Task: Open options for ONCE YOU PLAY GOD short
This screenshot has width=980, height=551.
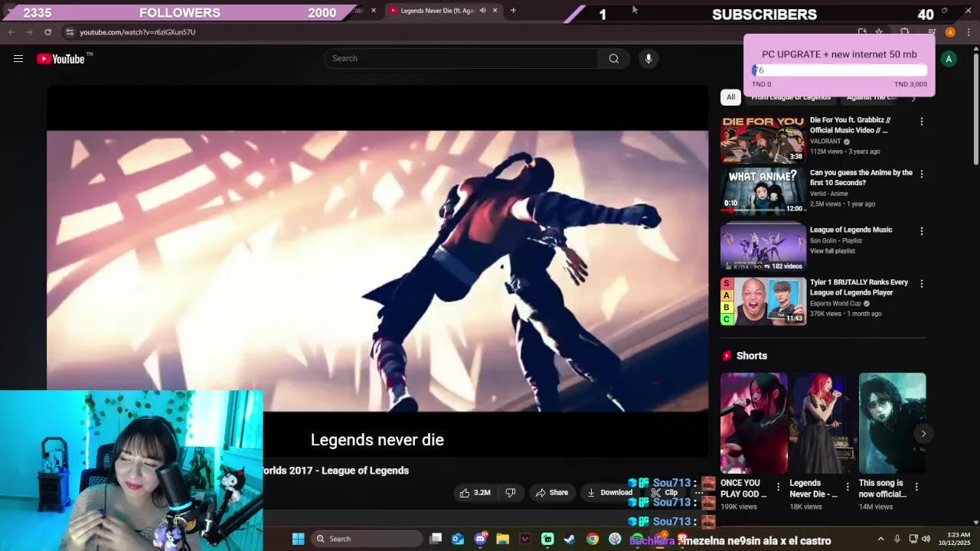Action: coord(779,487)
